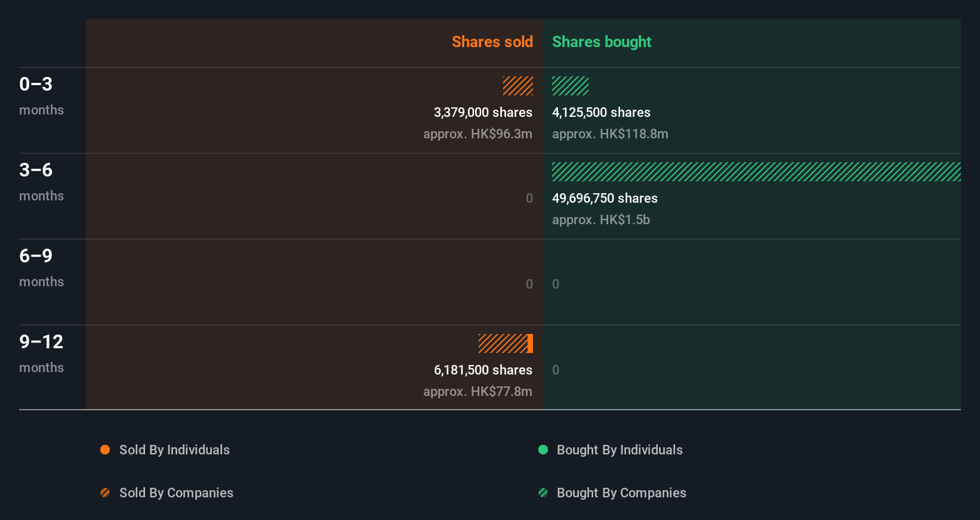Select the Sold By Companies legend label
The height and width of the screenshot is (520, 980).
click(x=176, y=493)
